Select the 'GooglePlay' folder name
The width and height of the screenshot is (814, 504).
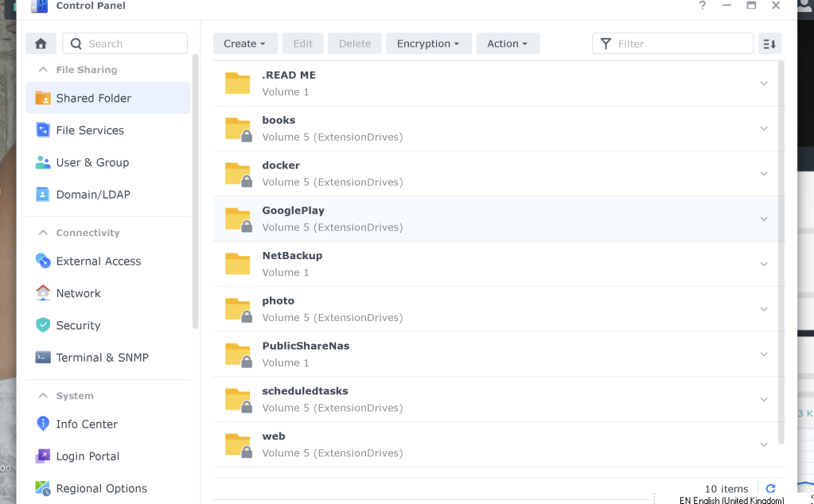[294, 211]
